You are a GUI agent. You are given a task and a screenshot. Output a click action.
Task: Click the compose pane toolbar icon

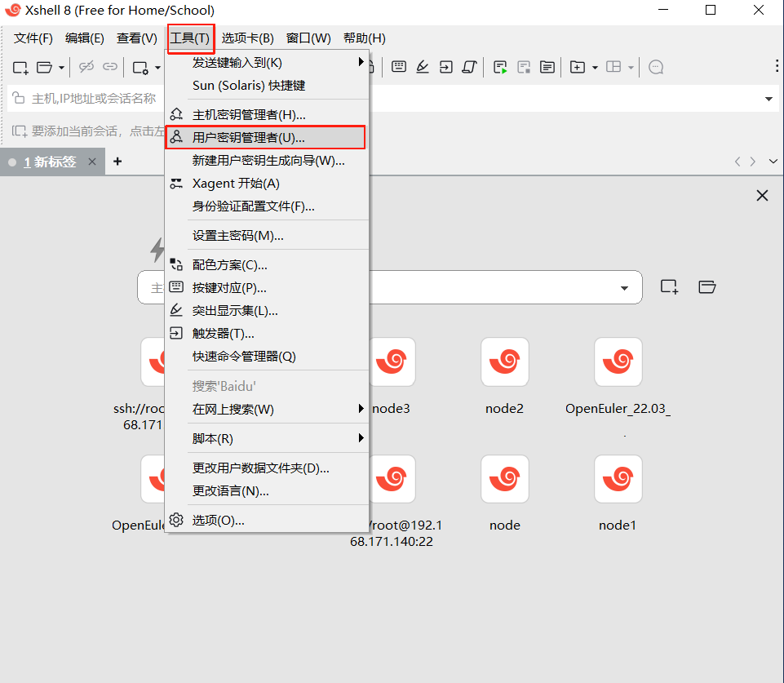click(x=547, y=67)
